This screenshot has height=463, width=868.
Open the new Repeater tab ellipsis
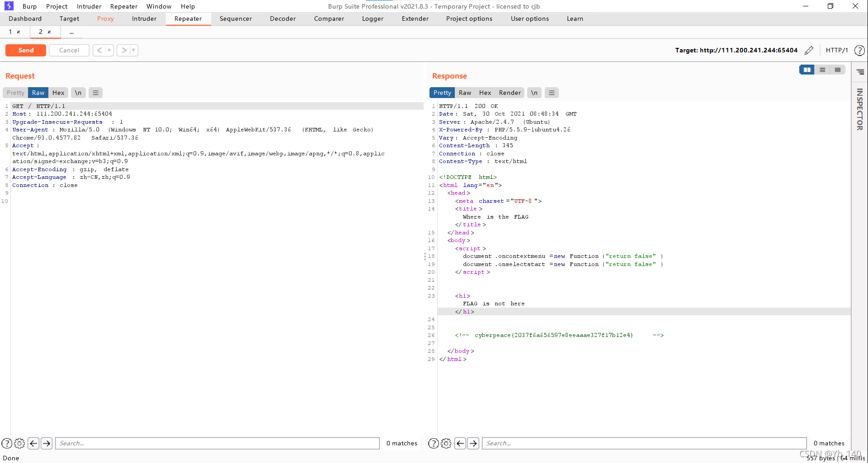pos(71,32)
